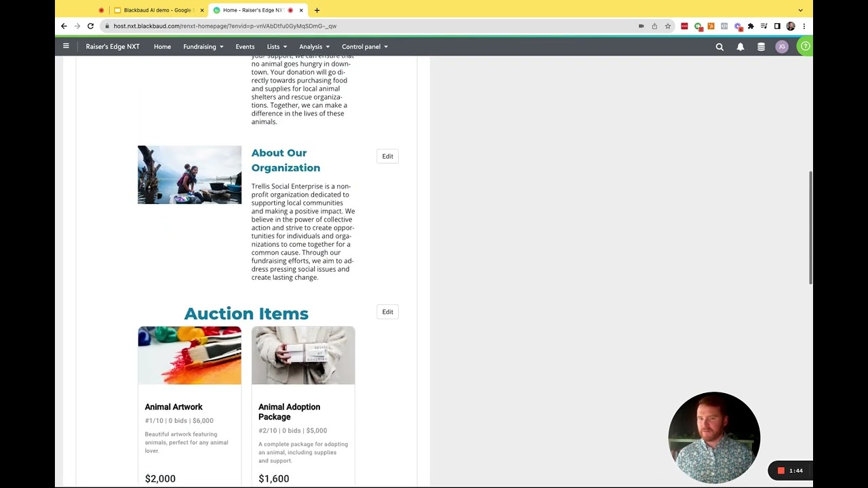Toggle the browser side panel
Screen dimensions: 868x488
click(777, 26)
